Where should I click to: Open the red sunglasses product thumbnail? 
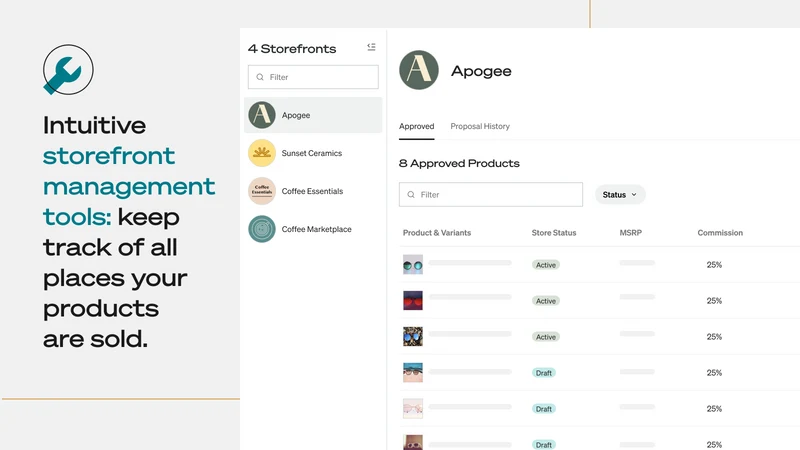[413, 301]
